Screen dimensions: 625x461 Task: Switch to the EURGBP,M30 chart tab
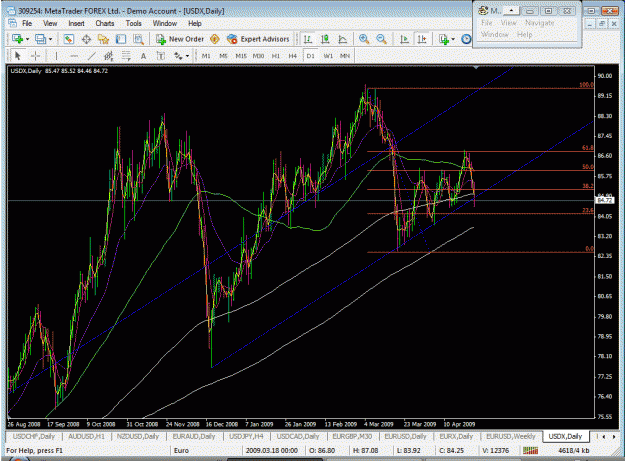point(352,436)
